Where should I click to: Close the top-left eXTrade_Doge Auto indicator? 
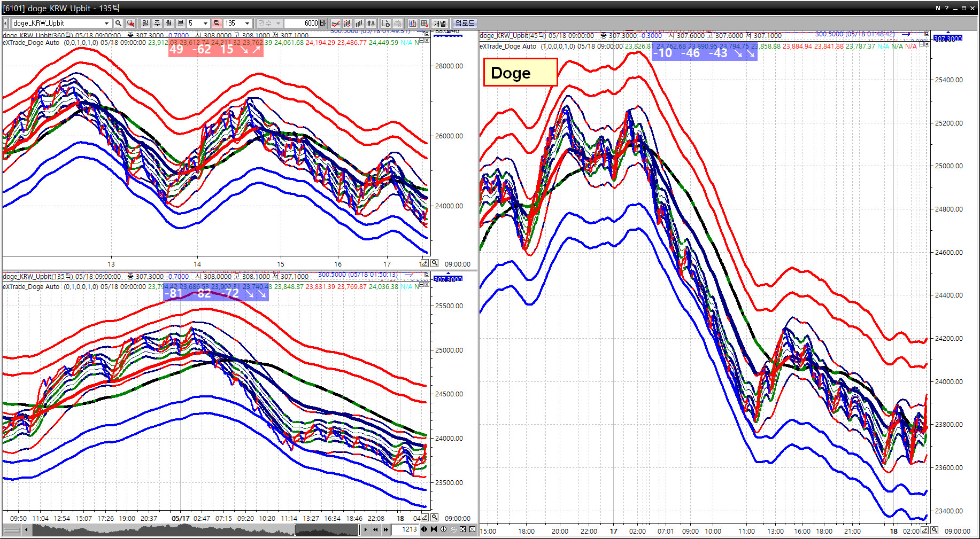coord(427,41)
